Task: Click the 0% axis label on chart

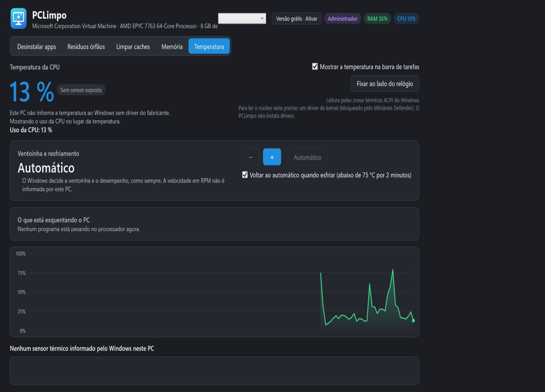Action: pos(23,331)
